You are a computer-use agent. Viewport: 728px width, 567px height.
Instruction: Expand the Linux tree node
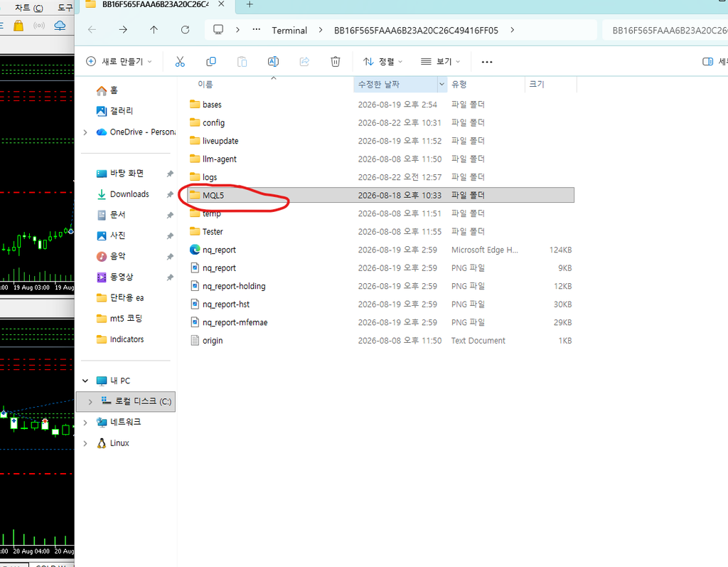tap(85, 443)
